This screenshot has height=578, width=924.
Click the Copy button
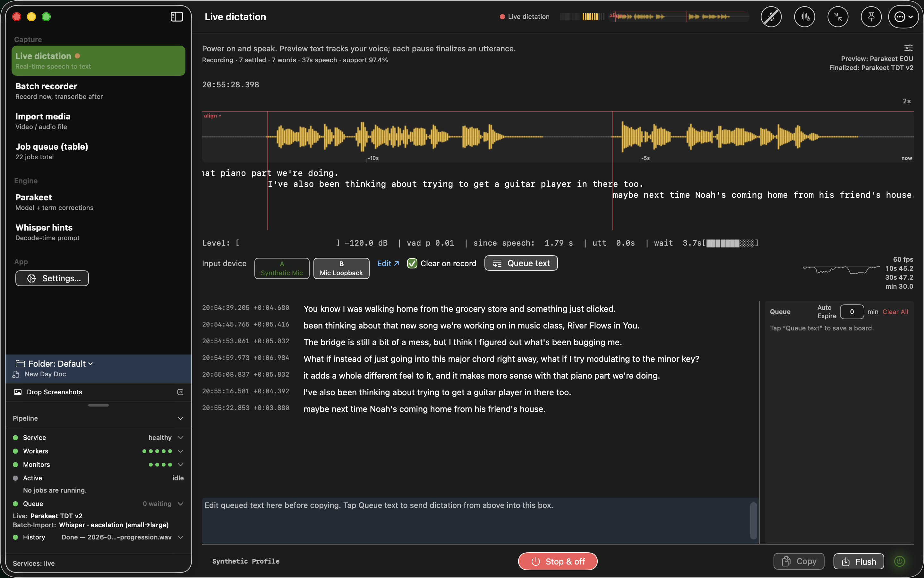(x=799, y=561)
